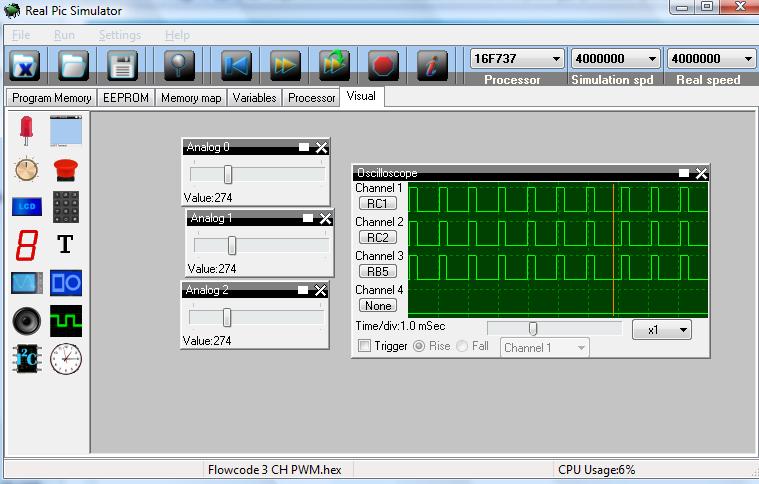The image size is (759, 484).
Task: Select the potentiometer knob component
Action: pyautogui.click(x=26, y=169)
